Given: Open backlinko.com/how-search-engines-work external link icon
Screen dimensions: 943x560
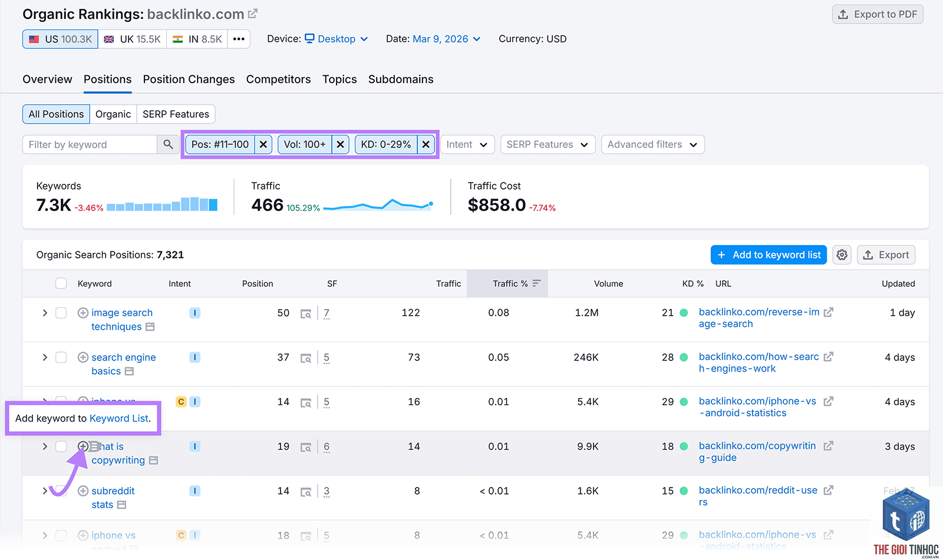Looking at the screenshot, I should (x=828, y=357).
